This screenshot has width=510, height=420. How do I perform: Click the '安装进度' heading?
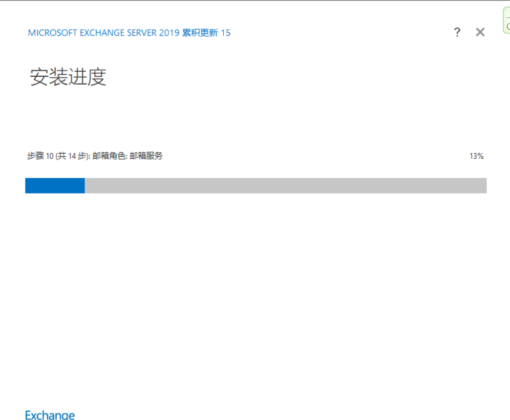coord(68,77)
